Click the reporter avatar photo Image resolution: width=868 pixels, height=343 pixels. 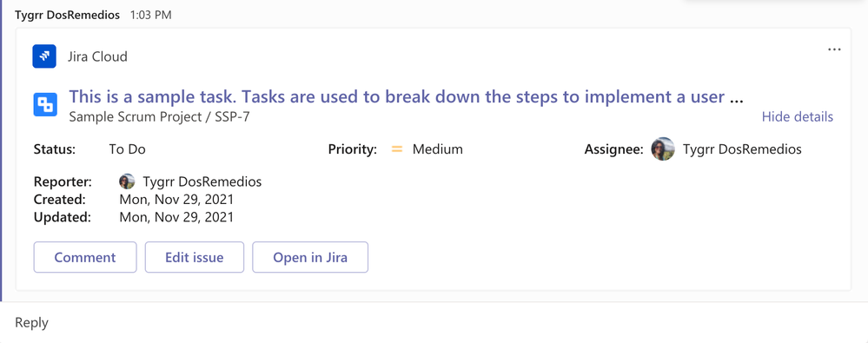click(x=128, y=181)
